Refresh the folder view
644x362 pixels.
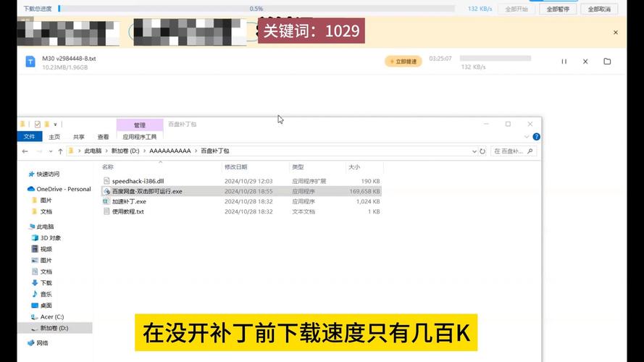click(x=482, y=151)
